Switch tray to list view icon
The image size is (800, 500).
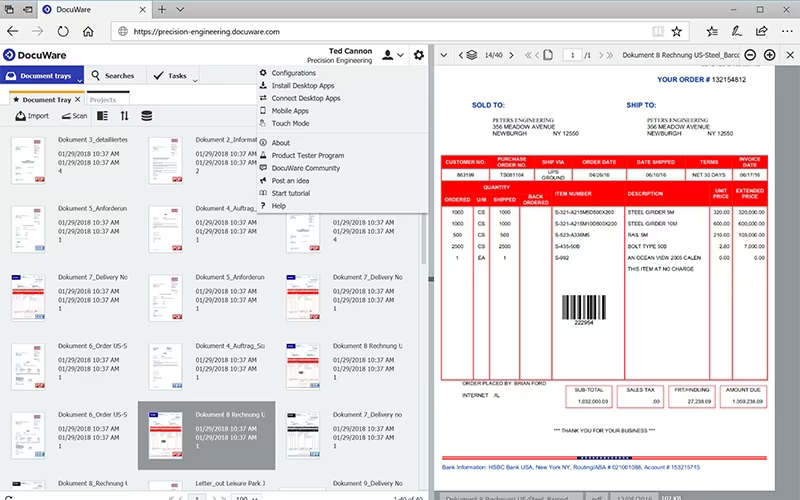(x=103, y=116)
